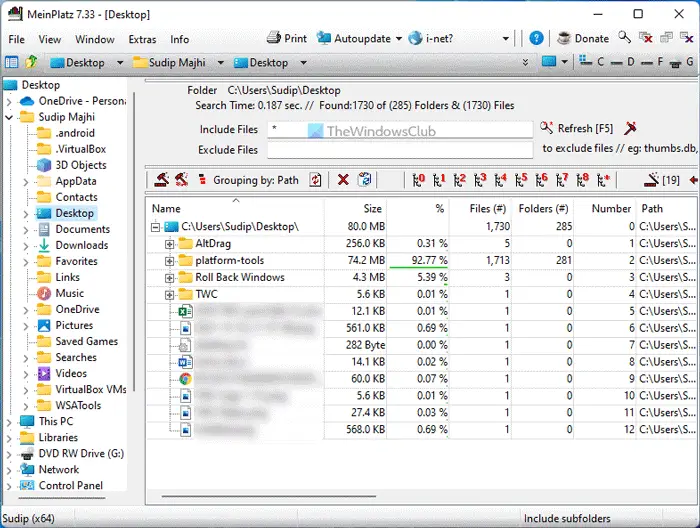Expand tree to level 4 icon

pos(500,180)
